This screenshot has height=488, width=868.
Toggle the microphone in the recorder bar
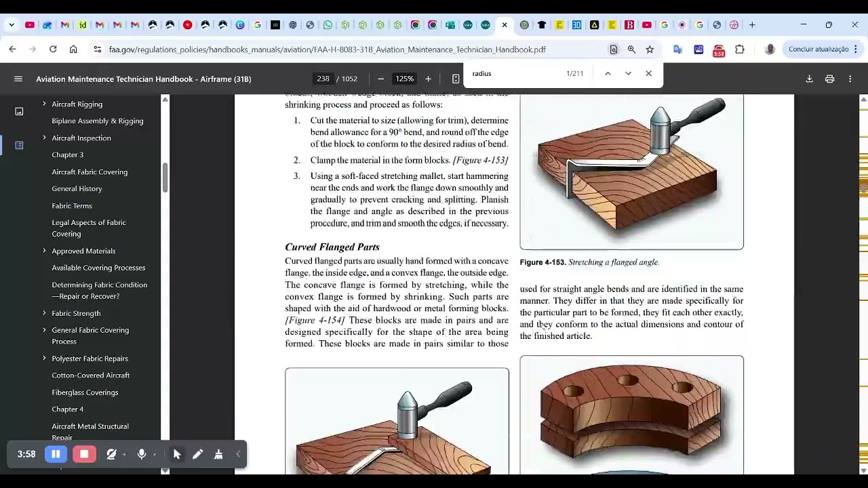[142, 454]
